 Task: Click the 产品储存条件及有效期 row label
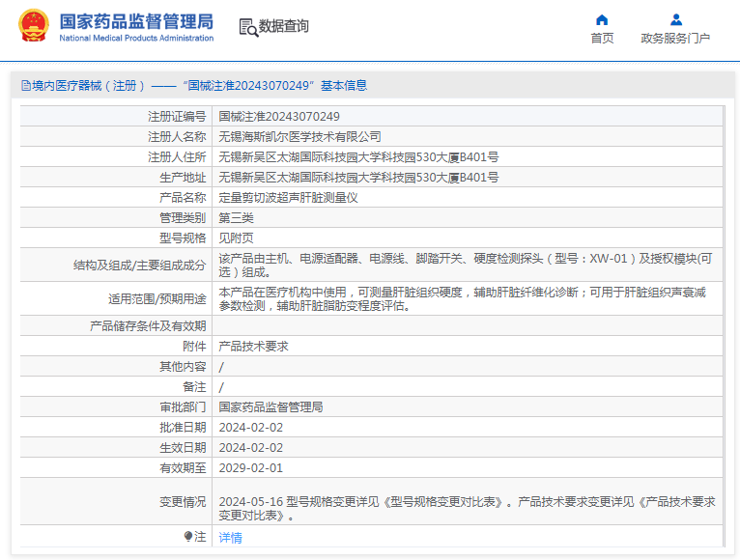point(148,326)
